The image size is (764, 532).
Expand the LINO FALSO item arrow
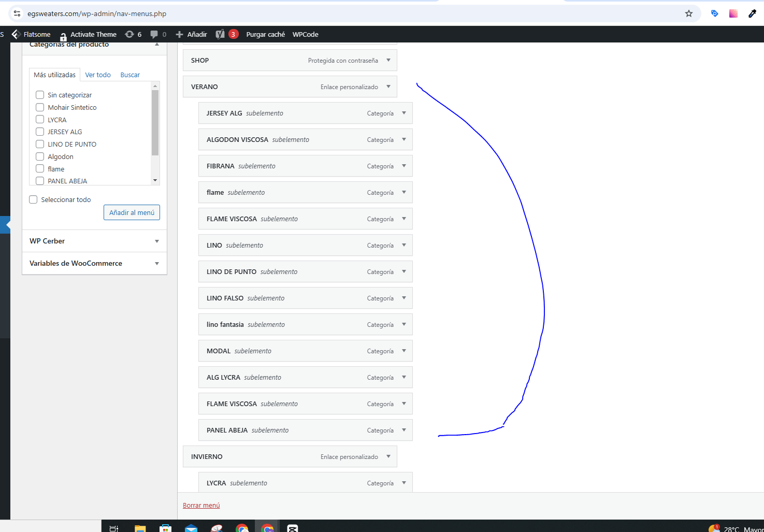[404, 298]
